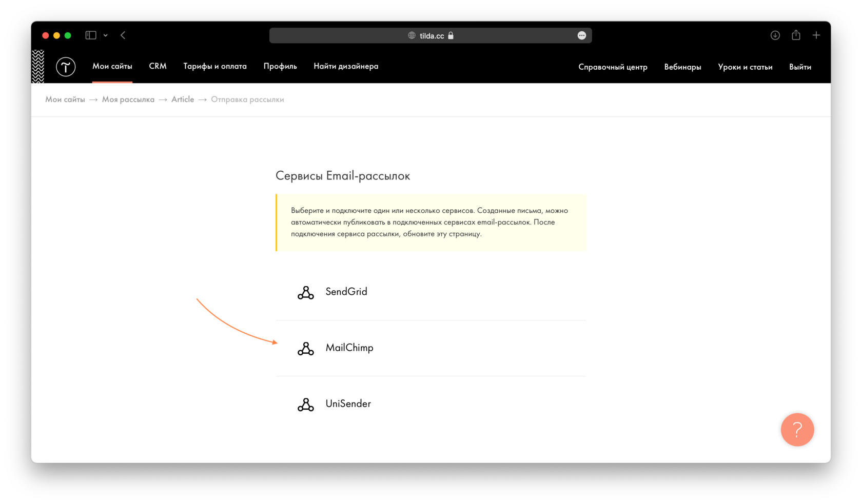Image resolution: width=862 pixels, height=504 pixels.
Task: Click the Article breadcrumb link
Action: [183, 99]
